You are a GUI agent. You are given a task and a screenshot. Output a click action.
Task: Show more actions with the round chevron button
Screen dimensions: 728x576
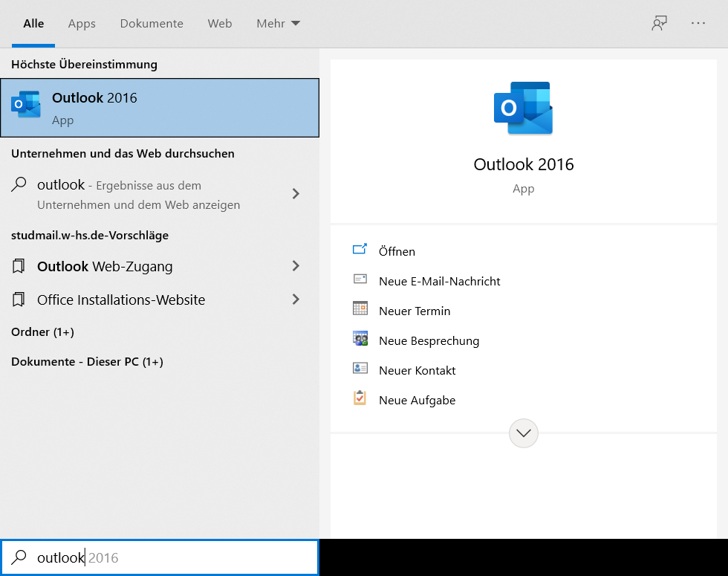coord(523,433)
